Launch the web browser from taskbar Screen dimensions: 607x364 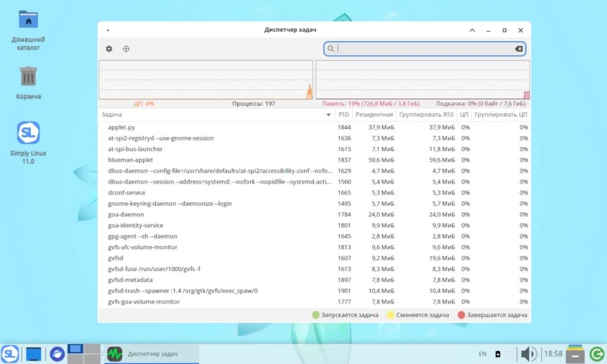[57, 354]
